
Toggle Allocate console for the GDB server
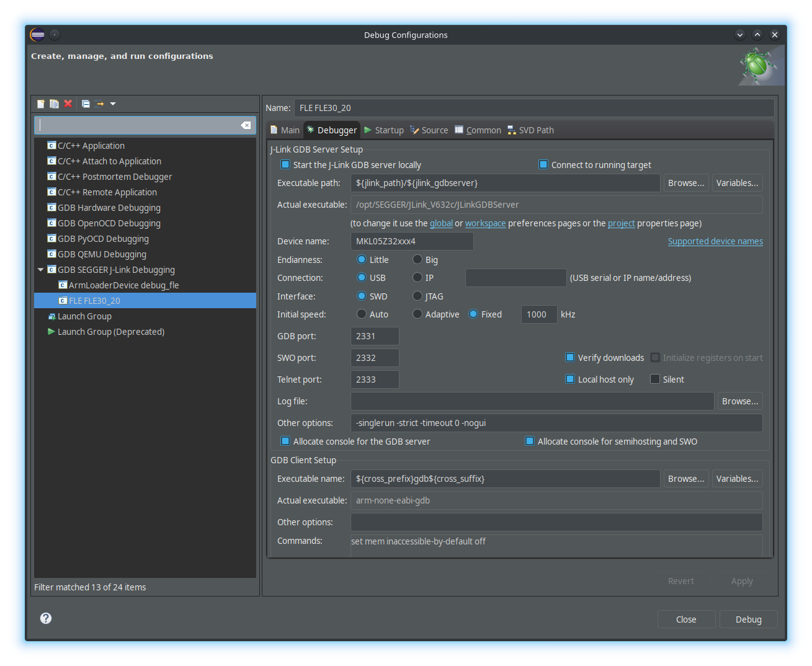(285, 442)
